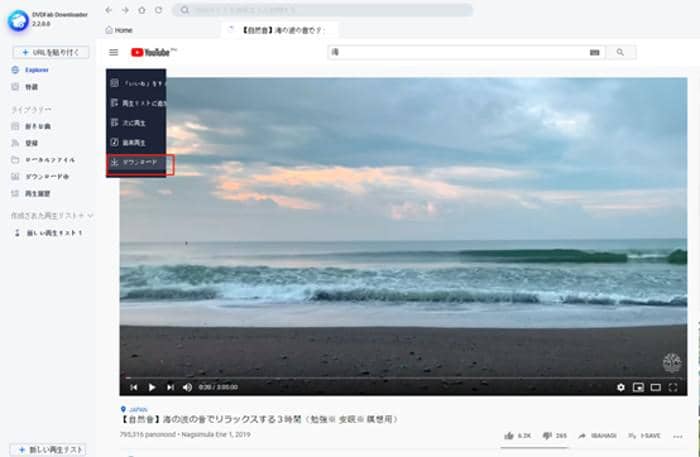Open Explorer in the sidebar

30,70
